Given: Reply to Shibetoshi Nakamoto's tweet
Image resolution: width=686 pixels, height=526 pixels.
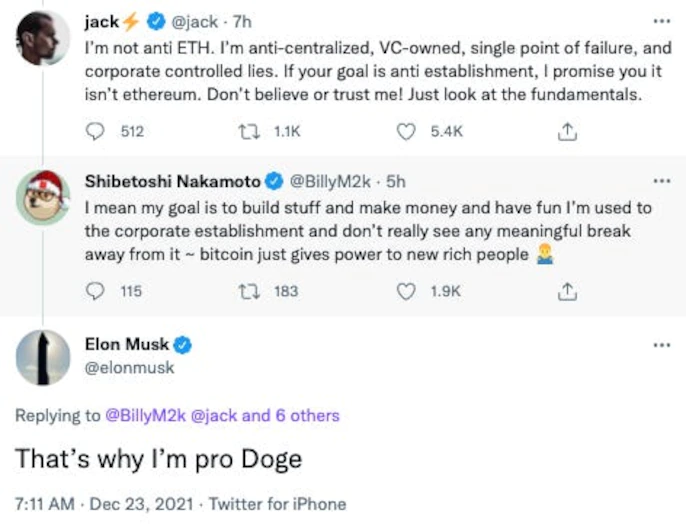Looking at the screenshot, I should click(96, 291).
